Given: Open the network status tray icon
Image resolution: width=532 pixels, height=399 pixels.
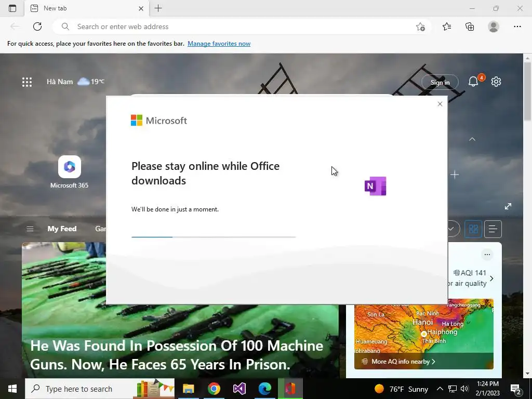Looking at the screenshot, I should (x=453, y=389).
